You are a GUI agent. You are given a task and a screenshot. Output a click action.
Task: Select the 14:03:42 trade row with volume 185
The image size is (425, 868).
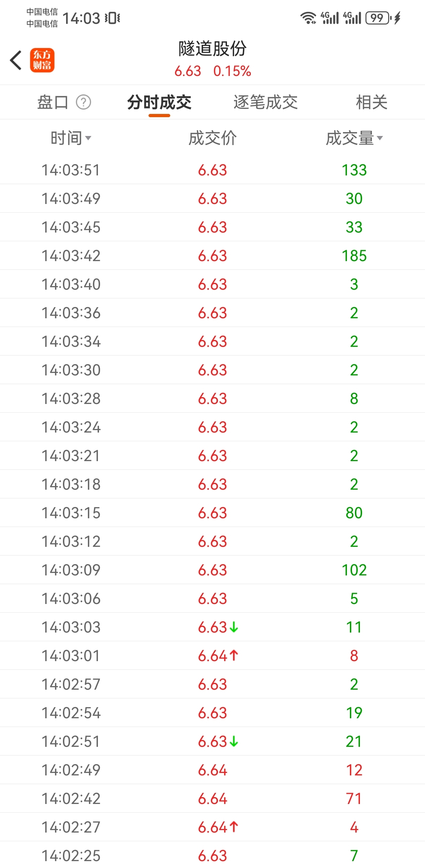pyautogui.click(x=212, y=256)
